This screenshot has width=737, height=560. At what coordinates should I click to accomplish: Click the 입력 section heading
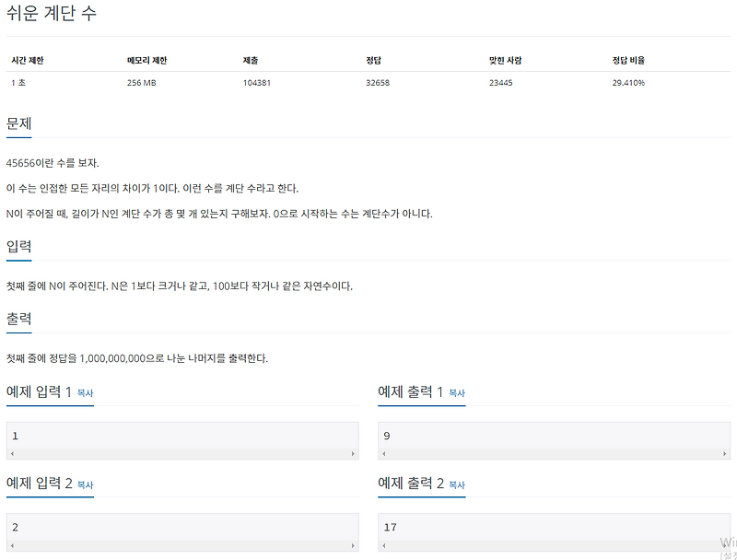(x=19, y=245)
